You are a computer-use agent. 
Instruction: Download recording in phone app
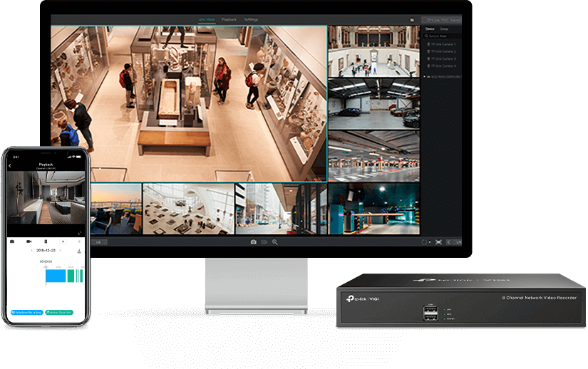[x=79, y=251]
